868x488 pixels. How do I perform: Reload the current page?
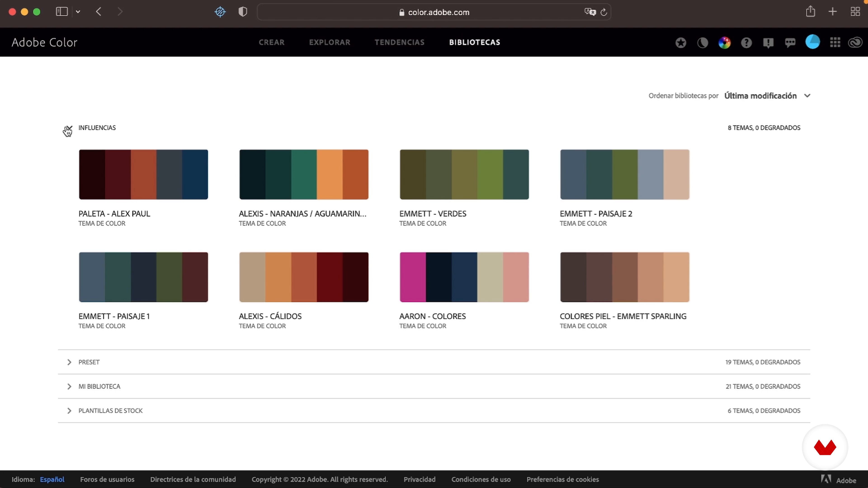click(604, 12)
